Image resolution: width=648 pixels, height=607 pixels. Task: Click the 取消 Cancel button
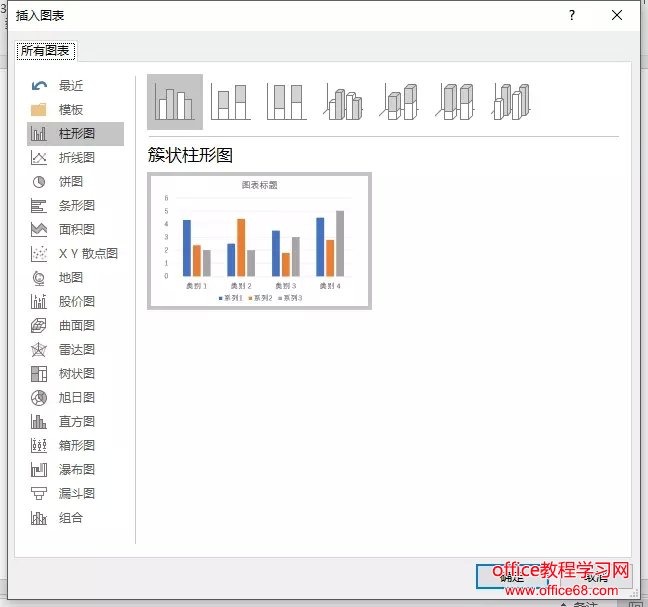point(595,576)
